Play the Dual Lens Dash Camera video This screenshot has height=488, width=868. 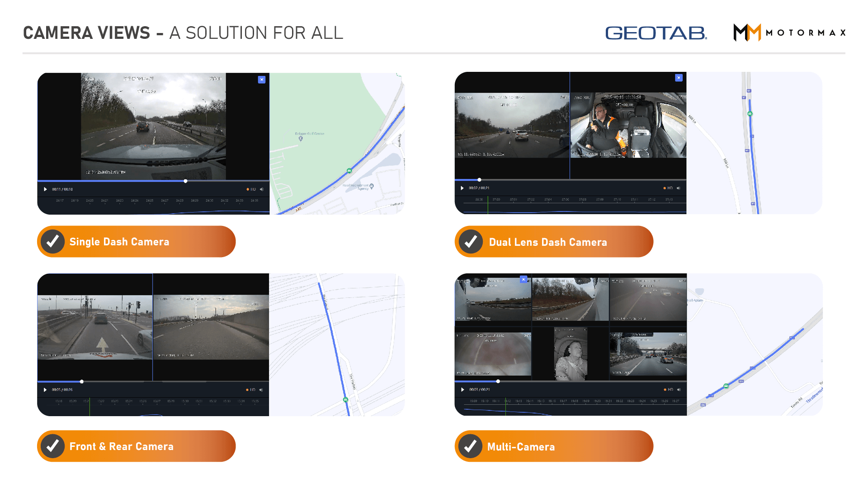(462, 188)
